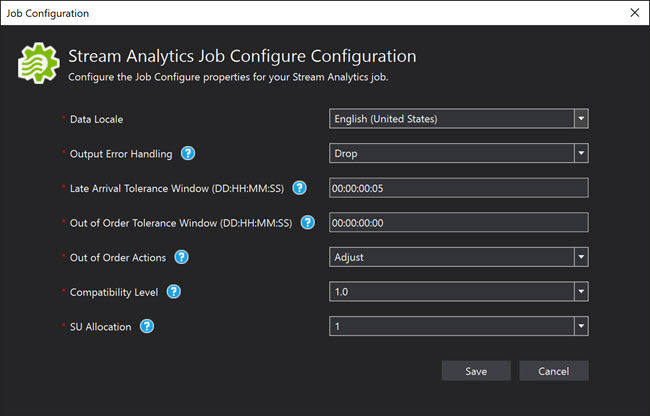
Task: Expand the SU Allocation dropdown arrow
Action: coord(581,327)
